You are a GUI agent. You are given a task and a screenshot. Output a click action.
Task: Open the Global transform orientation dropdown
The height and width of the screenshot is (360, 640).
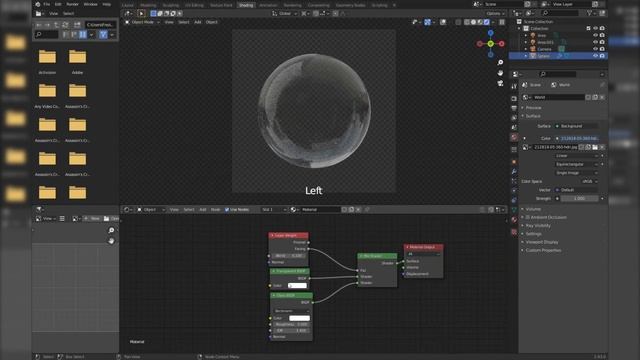coord(284,13)
